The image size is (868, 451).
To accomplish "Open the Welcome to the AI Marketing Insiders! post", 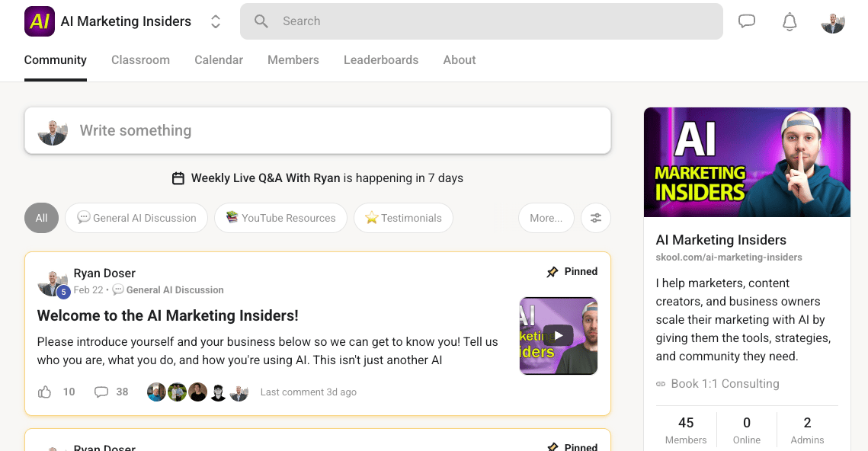I will (168, 315).
